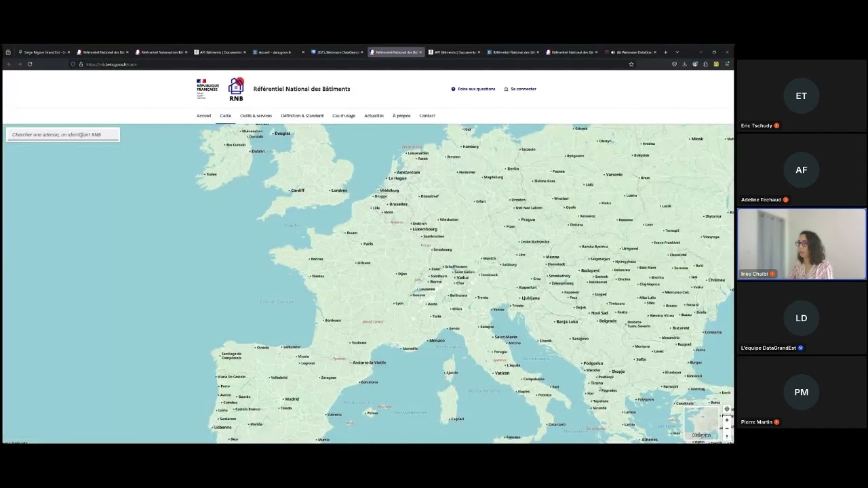Switch to 2025_Webinaire DataGrand tab
The height and width of the screenshot is (488, 868).
click(337, 52)
